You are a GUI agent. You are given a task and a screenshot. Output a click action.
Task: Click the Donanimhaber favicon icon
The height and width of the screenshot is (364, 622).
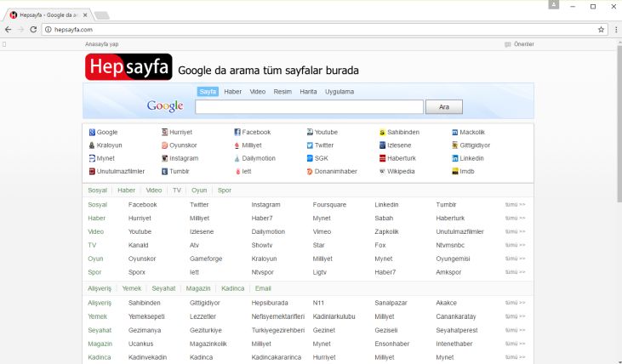310,172
